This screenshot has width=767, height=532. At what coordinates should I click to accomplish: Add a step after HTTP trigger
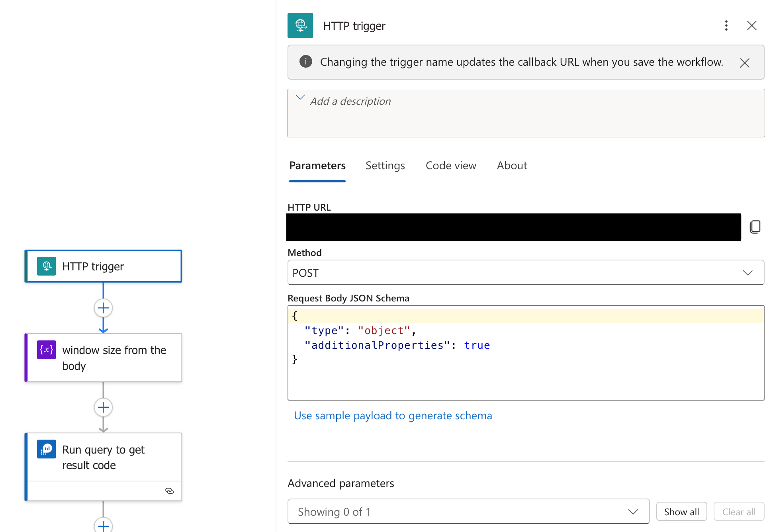pyautogui.click(x=103, y=308)
